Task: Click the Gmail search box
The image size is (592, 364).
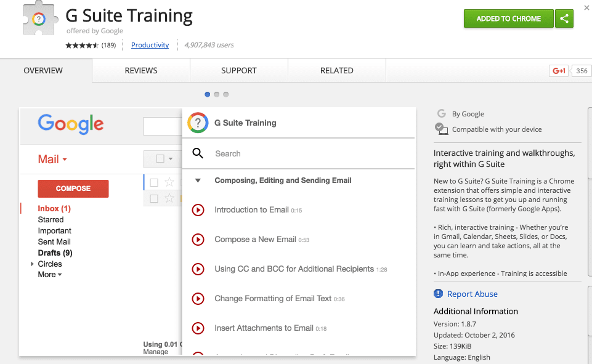Action: point(163,126)
